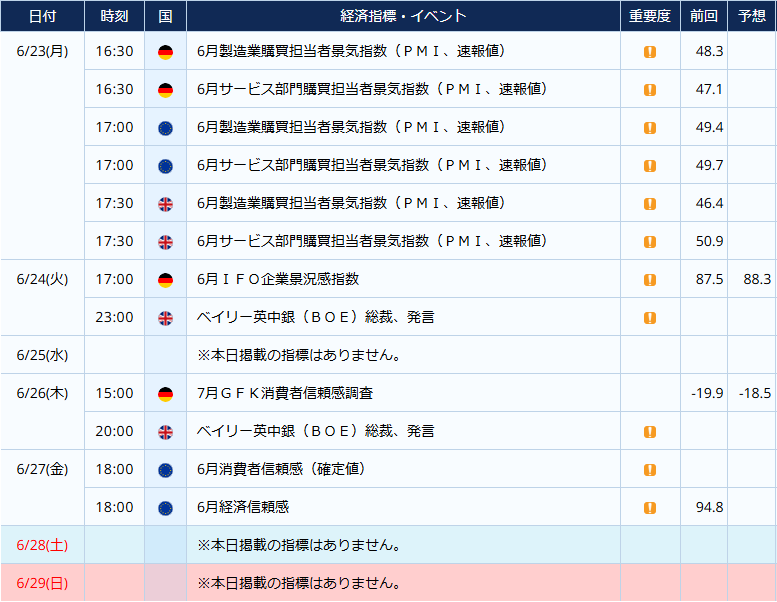Screen dimensions: 777x602
Task: Click the 予想 column header
Action: (752, 16)
